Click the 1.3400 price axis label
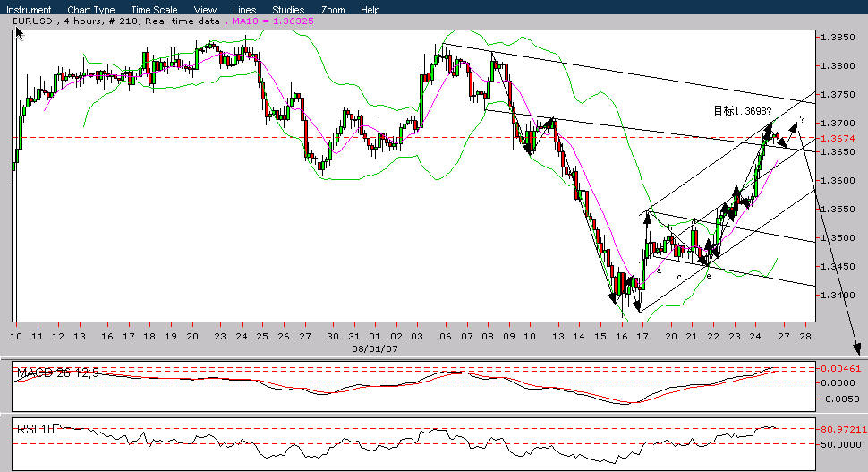868x472 pixels. tap(838, 295)
